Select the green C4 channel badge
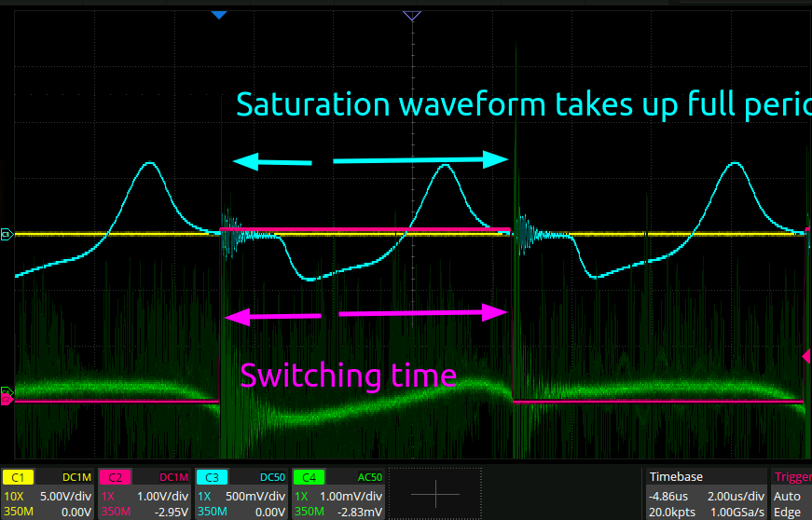This screenshot has width=812, height=520. pos(308,477)
